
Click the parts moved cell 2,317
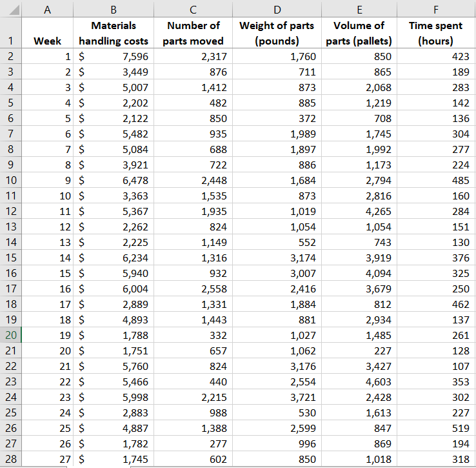click(x=193, y=56)
